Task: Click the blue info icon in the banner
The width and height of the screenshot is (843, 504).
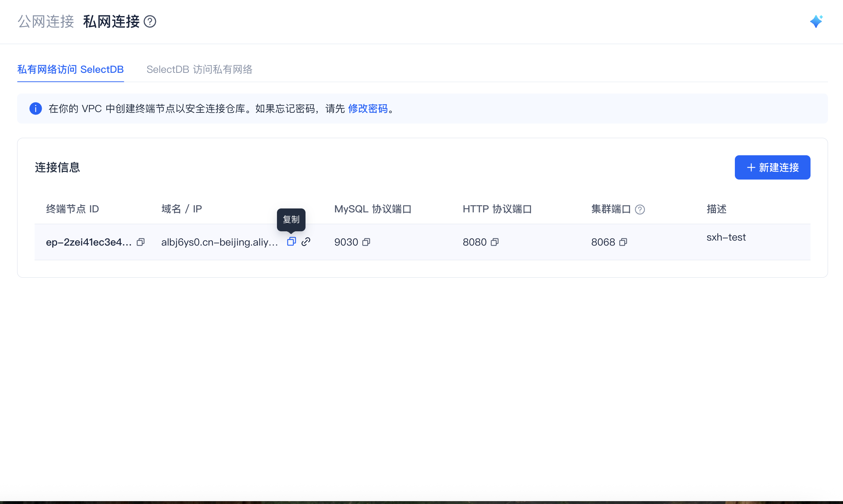Action: 36,109
